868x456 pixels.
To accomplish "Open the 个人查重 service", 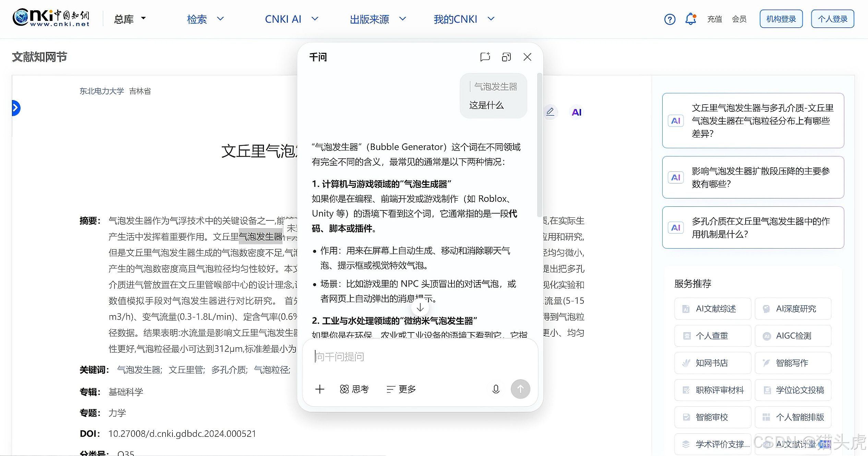I will coord(713,336).
